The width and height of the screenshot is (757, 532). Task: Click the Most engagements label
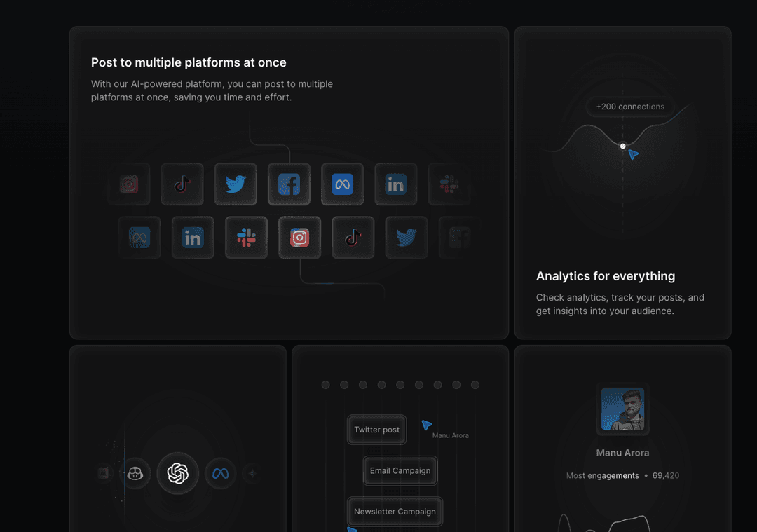pyautogui.click(x=603, y=475)
